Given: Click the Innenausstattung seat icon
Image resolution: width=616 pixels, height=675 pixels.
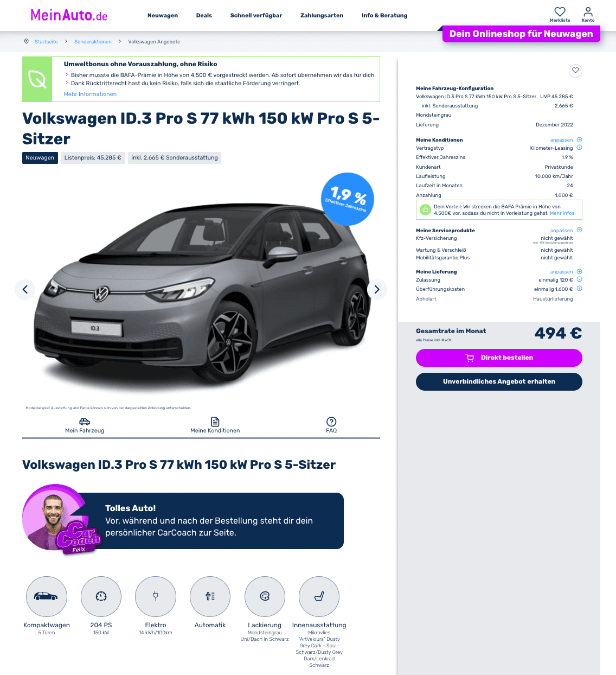Looking at the screenshot, I should point(319,596).
